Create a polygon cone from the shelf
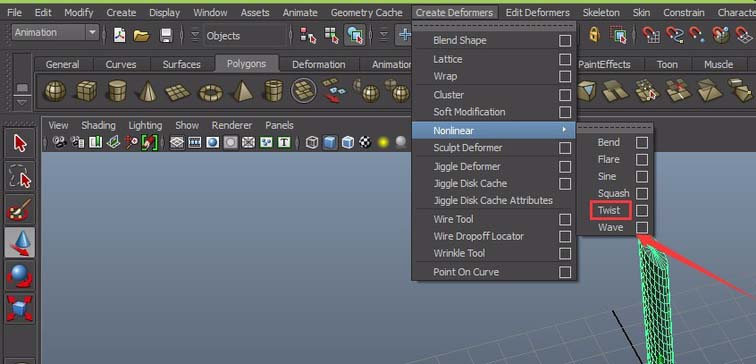The height and width of the screenshot is (364, 756). (x=148, y=91)
